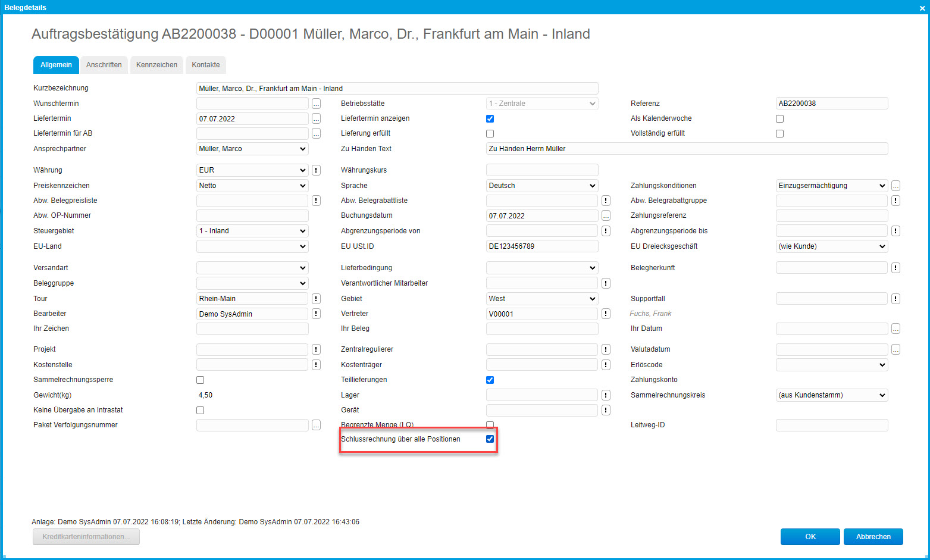Enable the Als Kalenderwoche checkbox

pos(779,118)
